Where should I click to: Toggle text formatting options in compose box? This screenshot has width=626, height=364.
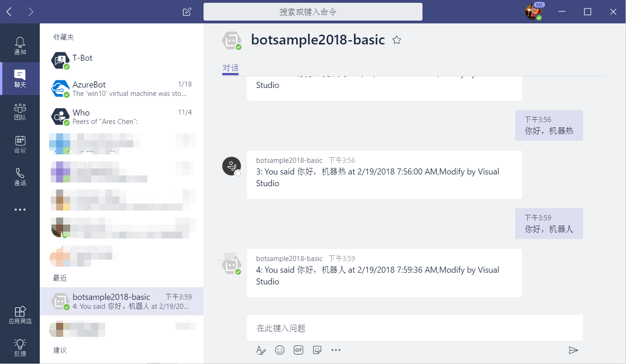261,349
